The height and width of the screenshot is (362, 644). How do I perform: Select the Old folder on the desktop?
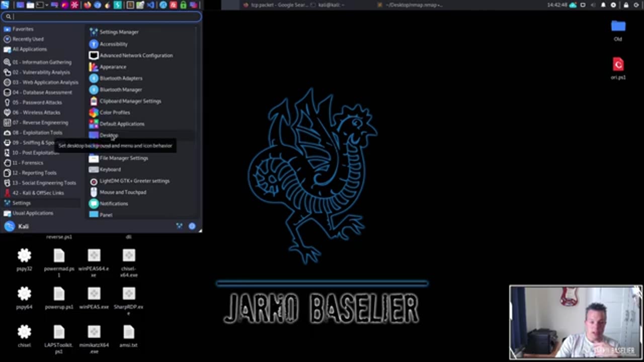pos(618,30)
